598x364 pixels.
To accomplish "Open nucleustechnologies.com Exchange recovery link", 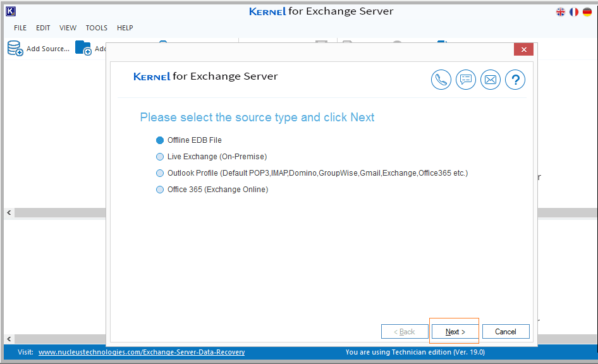I will coord(142,352).
